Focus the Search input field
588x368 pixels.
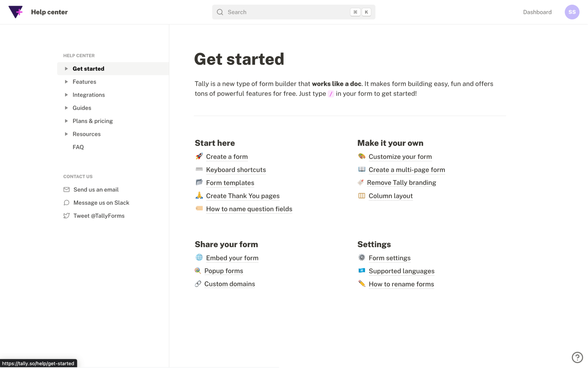pyautogui.click(x=286, y=12)
